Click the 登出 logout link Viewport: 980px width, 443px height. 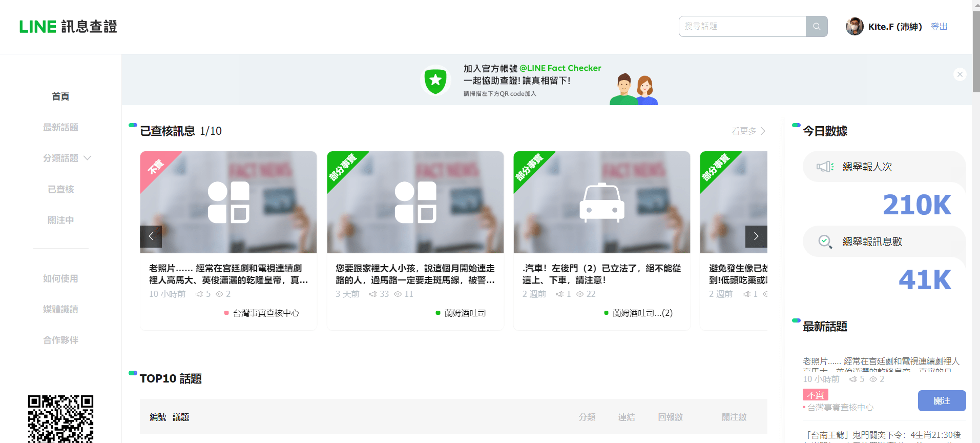click(x=939, y=27)
